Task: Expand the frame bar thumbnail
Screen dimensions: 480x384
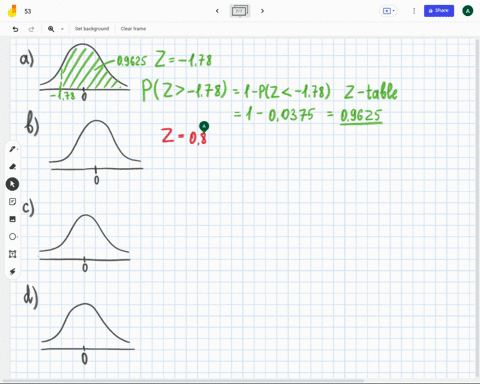Action: coord(240,11)
